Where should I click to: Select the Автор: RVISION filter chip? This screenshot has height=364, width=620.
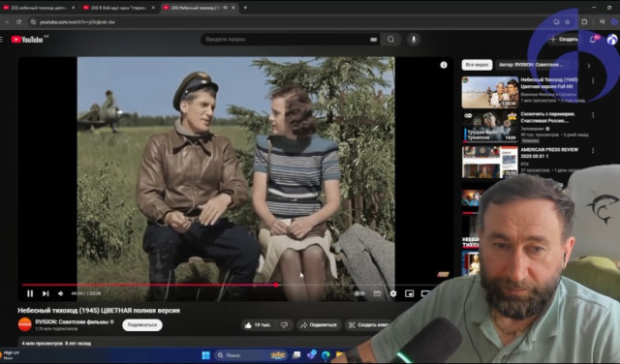[x=532, y=65]
